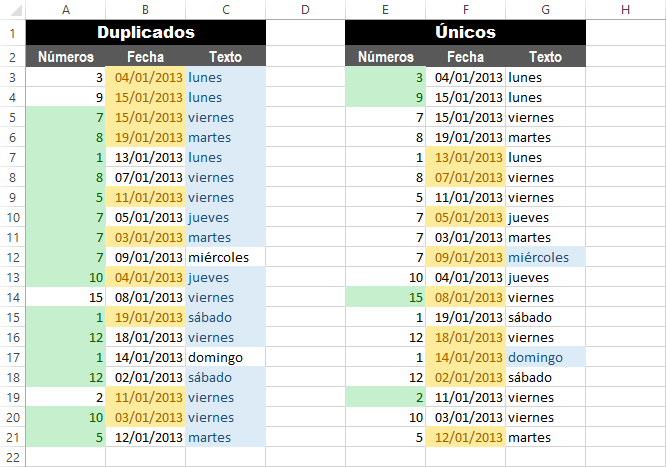Click green cell with 15 in column E
The width and height of the screenshot is (666, 467).
coord(385,297)
